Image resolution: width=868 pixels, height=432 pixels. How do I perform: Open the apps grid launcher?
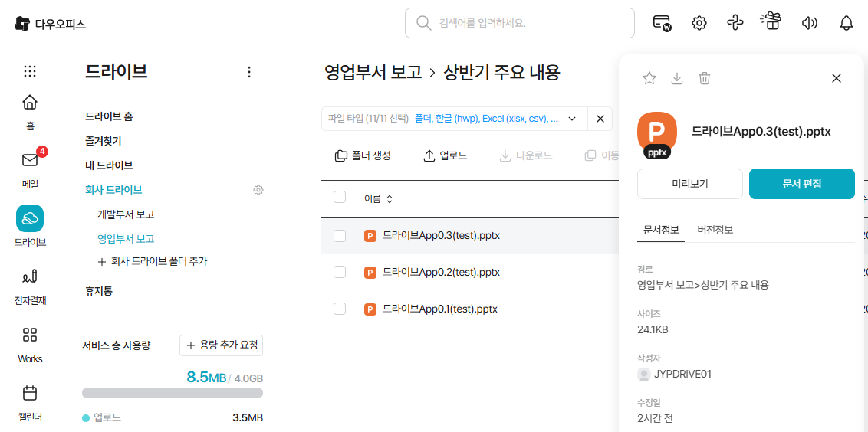point(30,71)
